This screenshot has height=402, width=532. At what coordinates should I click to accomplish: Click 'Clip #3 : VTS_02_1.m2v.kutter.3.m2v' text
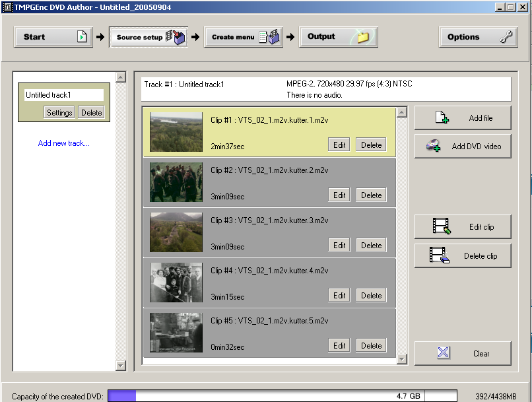[x=269, y=220]
